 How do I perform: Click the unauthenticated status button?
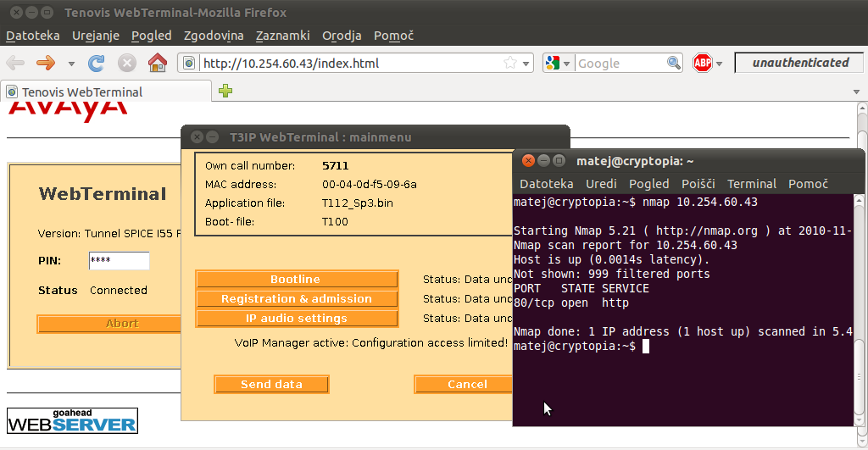coord(798,63)
